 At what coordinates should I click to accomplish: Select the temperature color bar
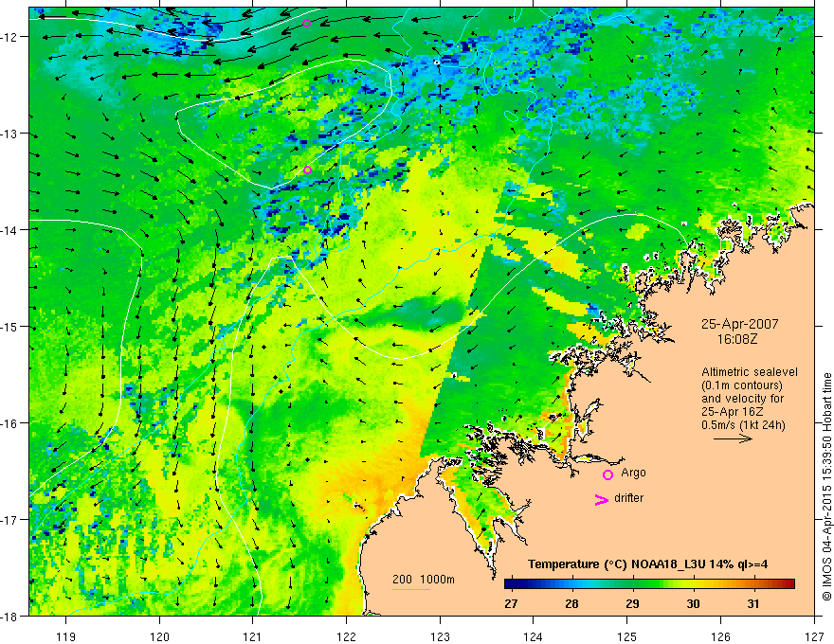point(649,584)
